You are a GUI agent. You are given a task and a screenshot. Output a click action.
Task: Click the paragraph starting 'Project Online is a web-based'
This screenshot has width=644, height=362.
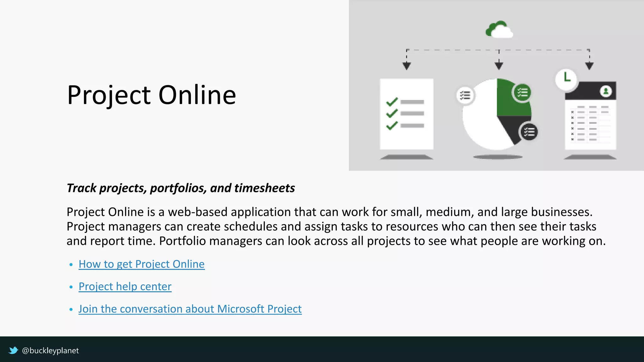[336, 226]
